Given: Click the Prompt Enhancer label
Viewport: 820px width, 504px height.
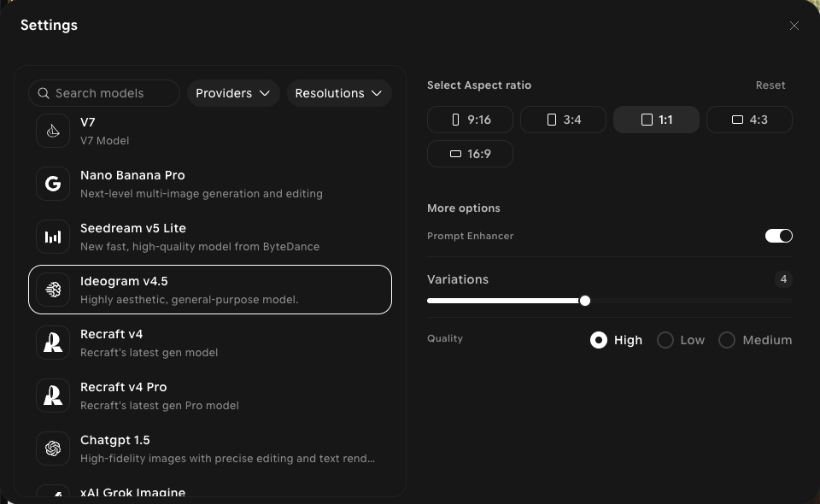Looking at the screenshot, I should tap(470, 236).
